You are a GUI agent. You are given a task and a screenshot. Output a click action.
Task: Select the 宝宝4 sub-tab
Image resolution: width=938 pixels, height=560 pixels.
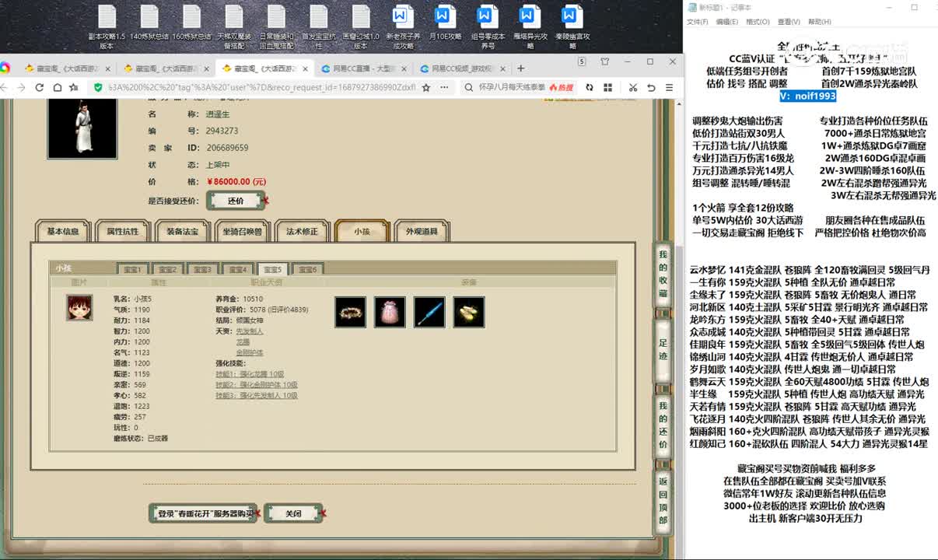pos(238,269)
